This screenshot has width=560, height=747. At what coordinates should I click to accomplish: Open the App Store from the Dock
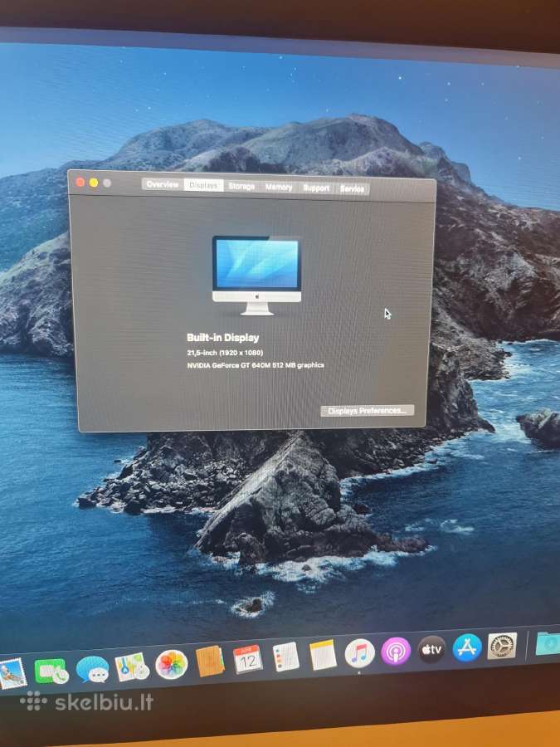tap(467, 647)
